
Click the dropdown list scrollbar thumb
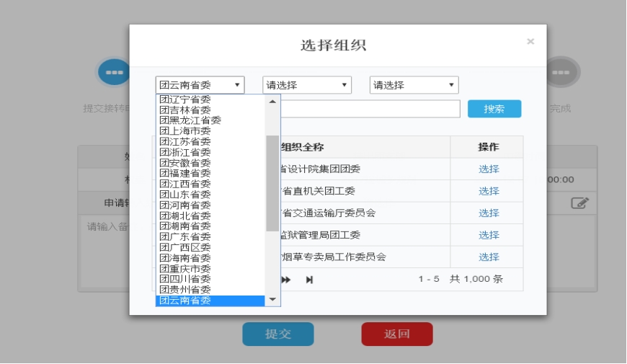272,183
